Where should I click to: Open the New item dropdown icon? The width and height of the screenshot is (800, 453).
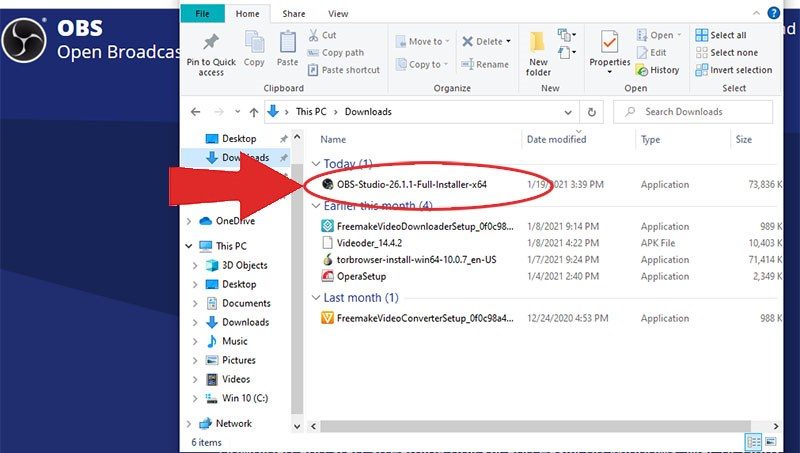567,35
